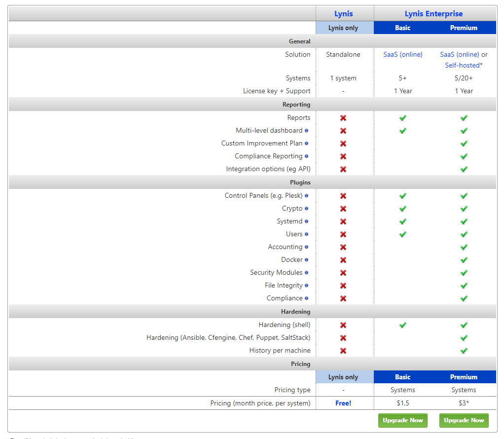Click the Free! pricing link
The image size is (504, 439).
click(343, 403)
